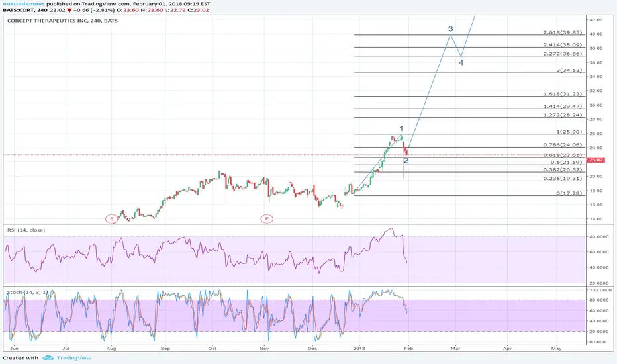
Task: Select the 1(25.90) Fibonacci level label
Action: [569, 132]
